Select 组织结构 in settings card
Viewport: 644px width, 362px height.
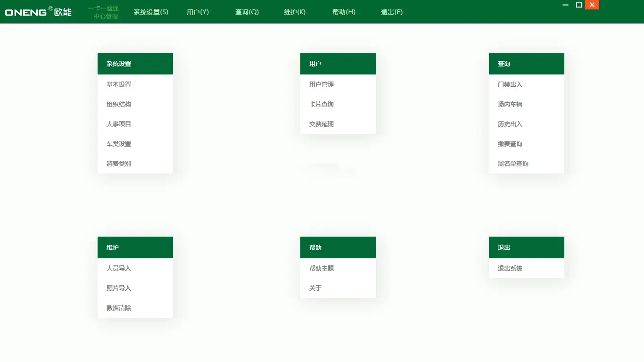click(x=119, y=105)
